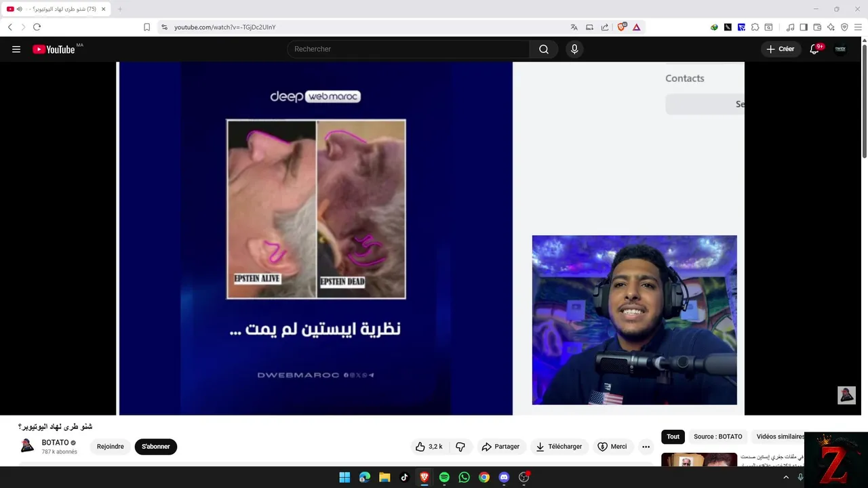Open Discord from the taskbar
The height and width of the screenshot is (488, 868).
pyautogui.click(x=504, y=477)
